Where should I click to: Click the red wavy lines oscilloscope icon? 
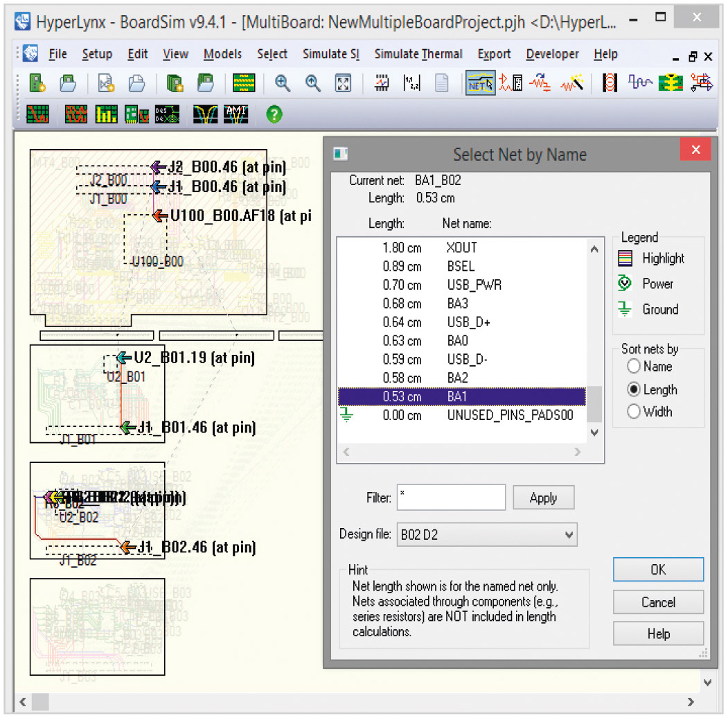coord(76,114)
